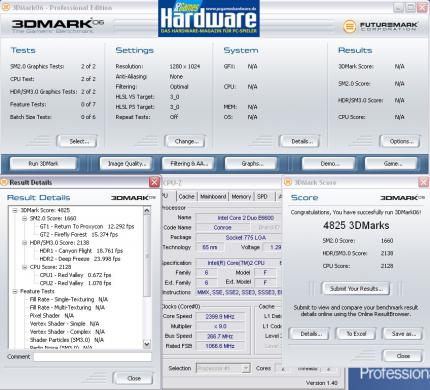The width and height of the screenshot is (430, 390).
Task: Collapse the Feature Tests tree node
Action: click(x=15, y=291)
